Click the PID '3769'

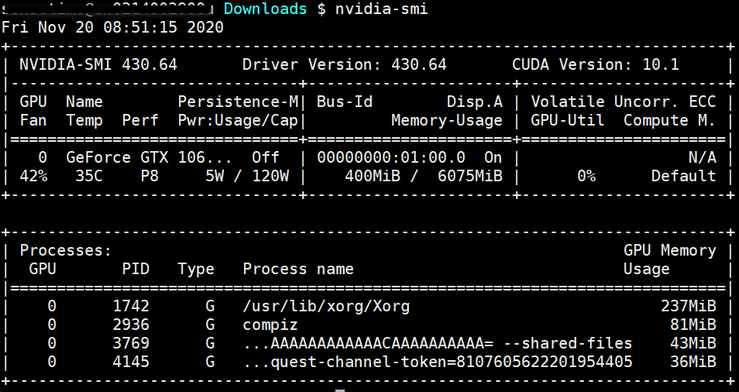click(131, 343)
